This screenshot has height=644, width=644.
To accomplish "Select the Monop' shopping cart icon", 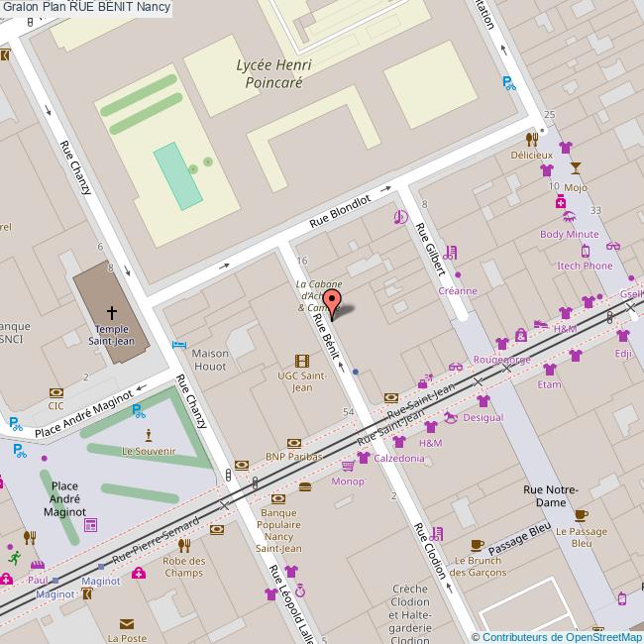I will click(x=347, y=465).
